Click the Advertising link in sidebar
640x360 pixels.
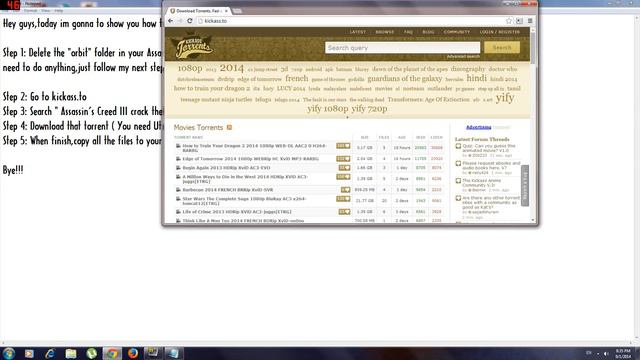pyautogui.click(x=478, y=127)
